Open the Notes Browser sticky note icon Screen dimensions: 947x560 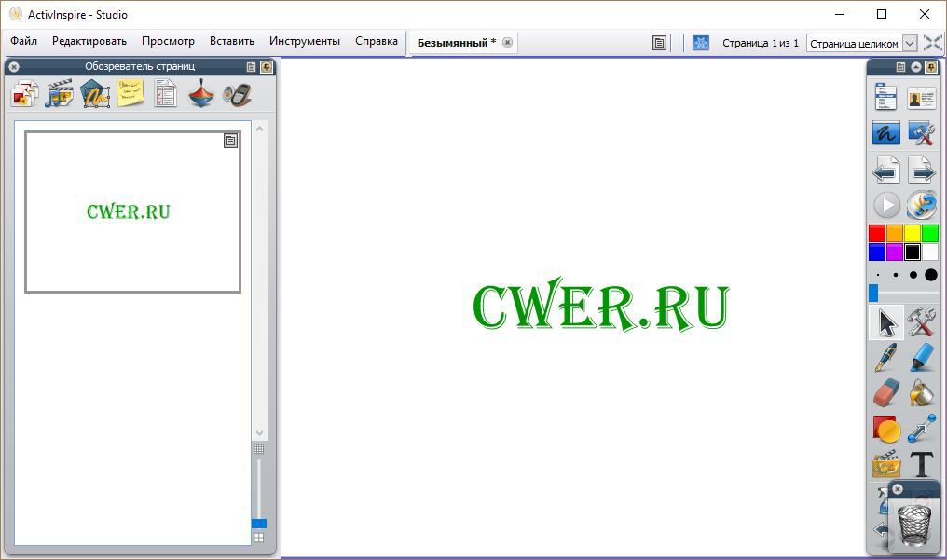tap(130, 93)
